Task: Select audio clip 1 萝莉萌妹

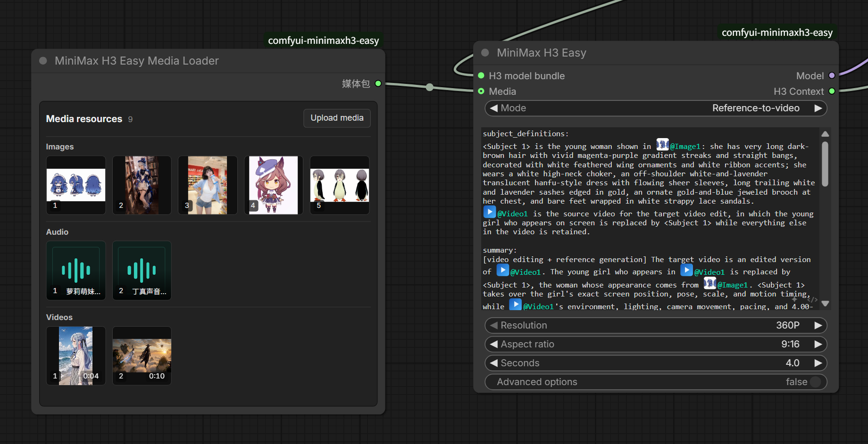Action: click(76, 271)
